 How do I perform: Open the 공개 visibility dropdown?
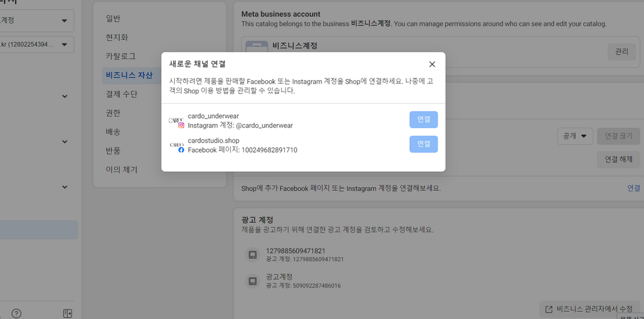(575, 136)
